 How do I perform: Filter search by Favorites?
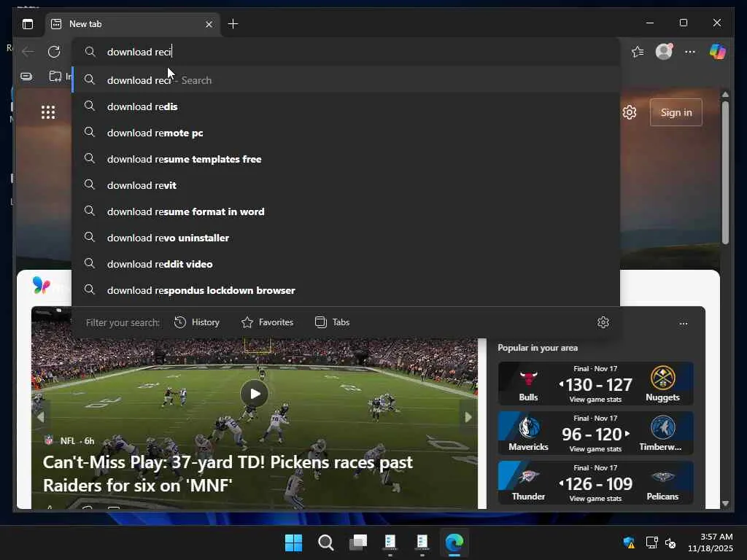(267, 322)
